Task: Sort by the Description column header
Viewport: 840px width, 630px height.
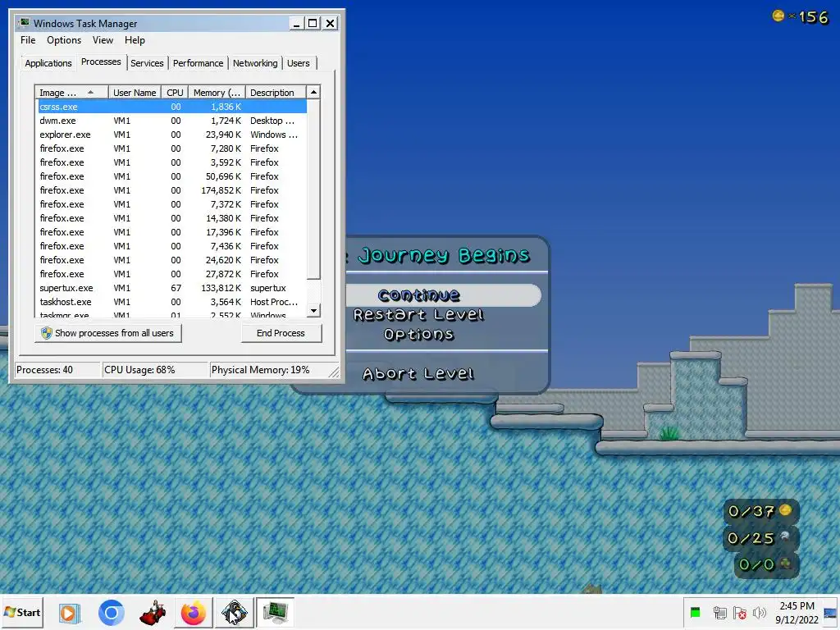Action: [276, 92]
